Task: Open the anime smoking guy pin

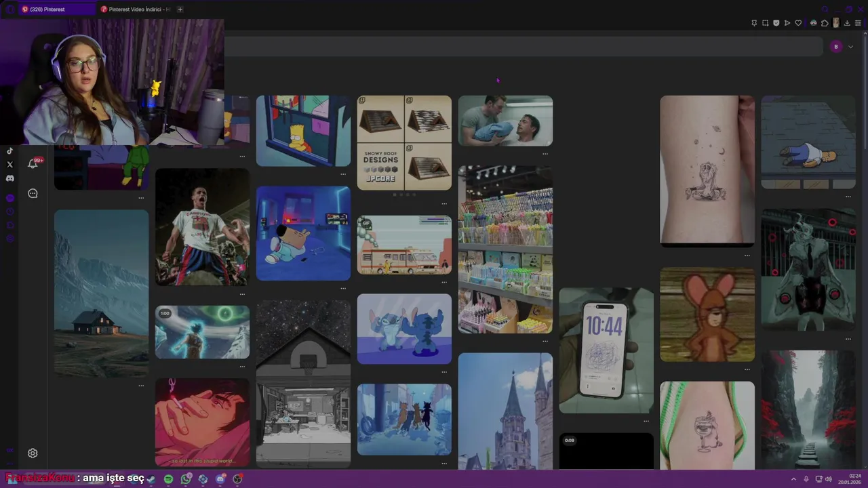Action: pos(202,423)
